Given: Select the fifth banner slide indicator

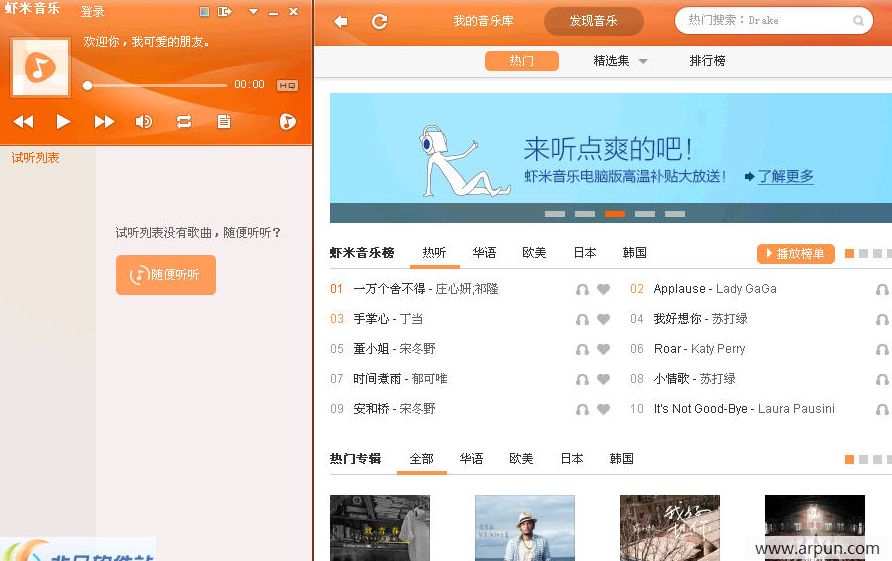Looking at the screenshot, I should pos(675,214).
